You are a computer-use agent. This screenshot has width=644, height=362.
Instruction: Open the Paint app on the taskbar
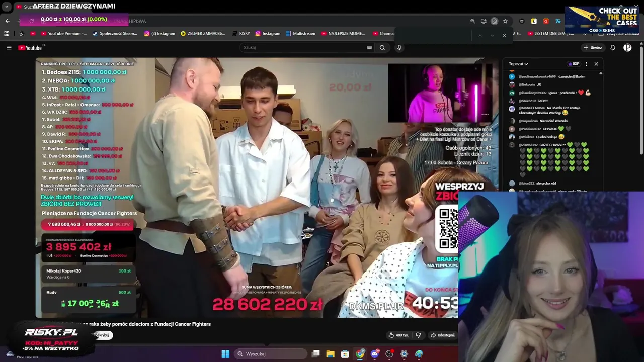[419, 354]
